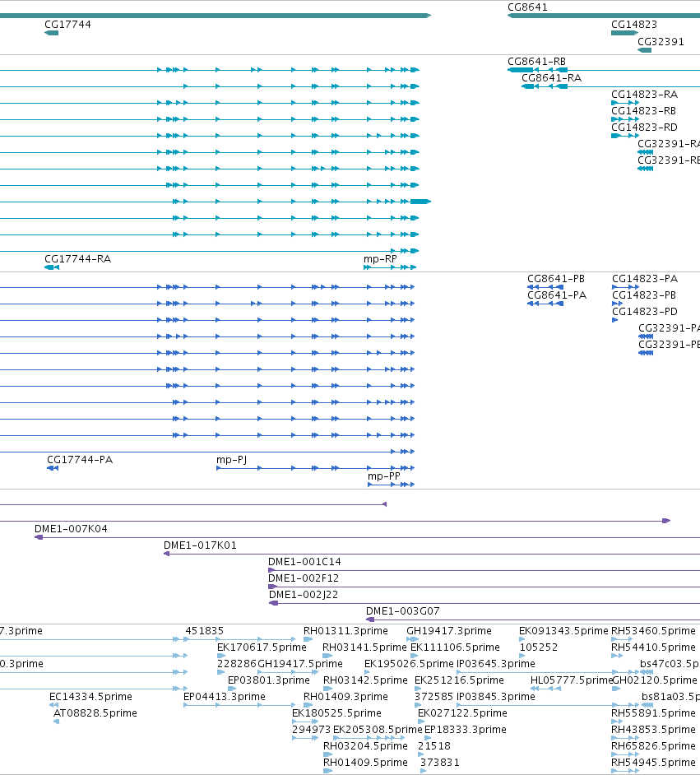This screenshot has height=775, width=700.
Task: Click the mp-PJ protein label
Action: click(x=232, y=460)
